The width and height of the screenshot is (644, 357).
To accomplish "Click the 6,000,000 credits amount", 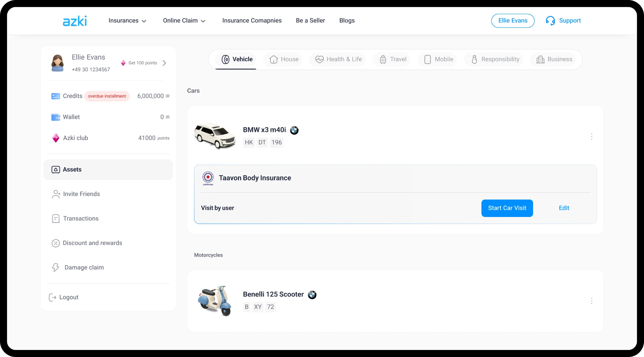I will click(151, 96).
